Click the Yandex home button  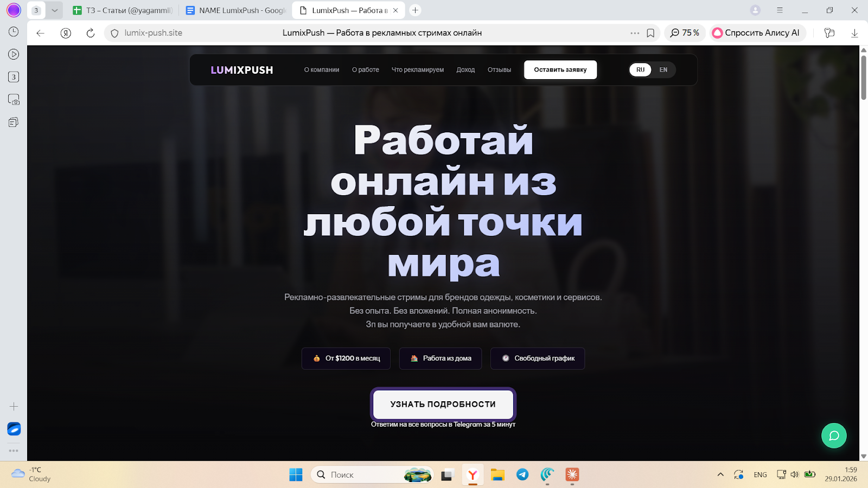[66, 33]
